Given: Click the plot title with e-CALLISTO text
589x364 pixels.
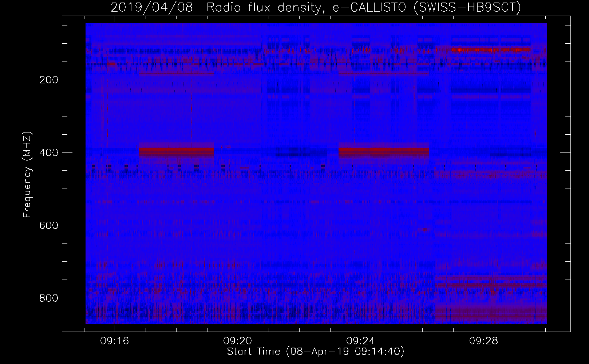Looking at the screenshot, I should click(316, 8).
